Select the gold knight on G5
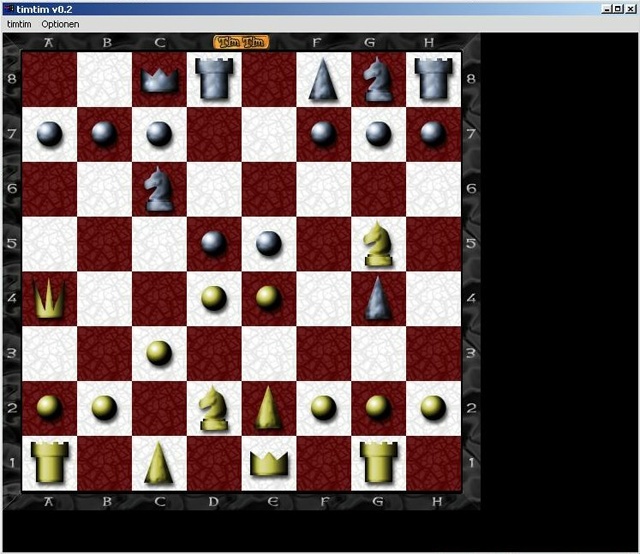Viewport: 640px width, 554px height. point(378,244)
